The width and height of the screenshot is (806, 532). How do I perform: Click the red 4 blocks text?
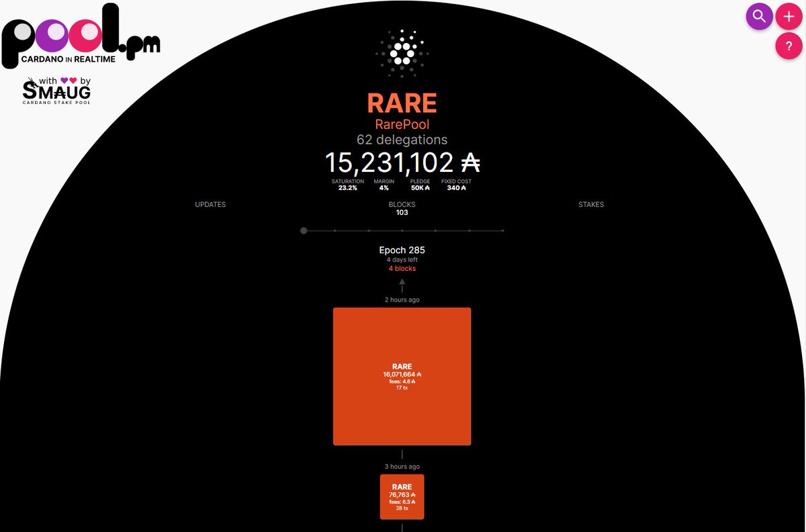(402, 269)
